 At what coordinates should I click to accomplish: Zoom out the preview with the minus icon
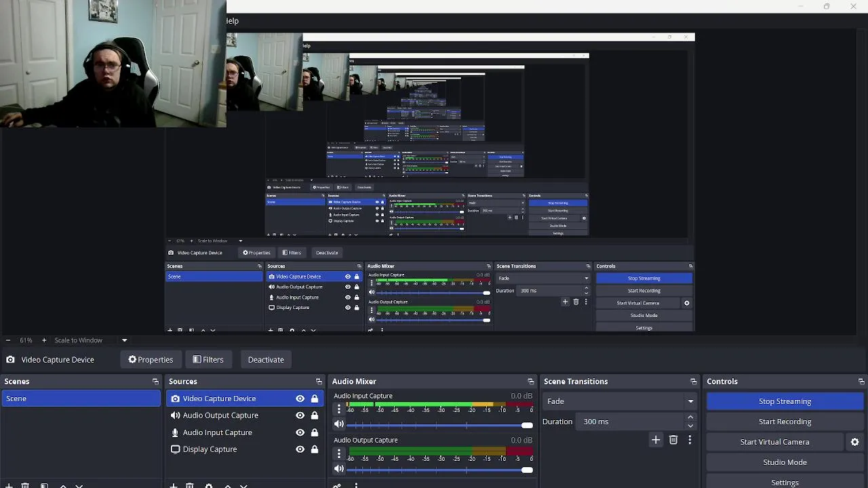click(x=7, y=340)
